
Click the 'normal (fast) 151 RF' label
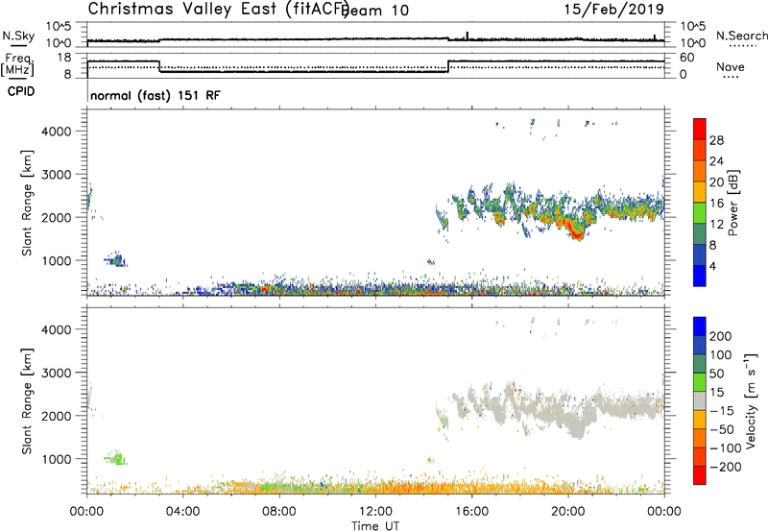point(156,95)
